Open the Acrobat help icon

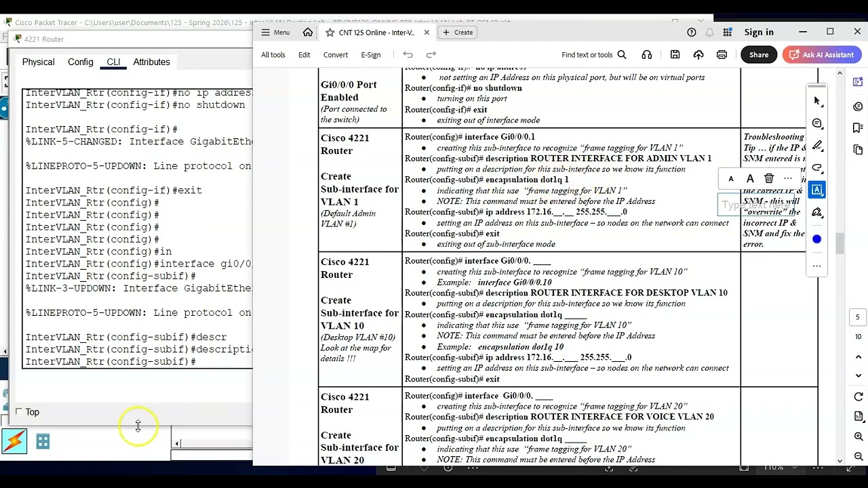(692, 33)
